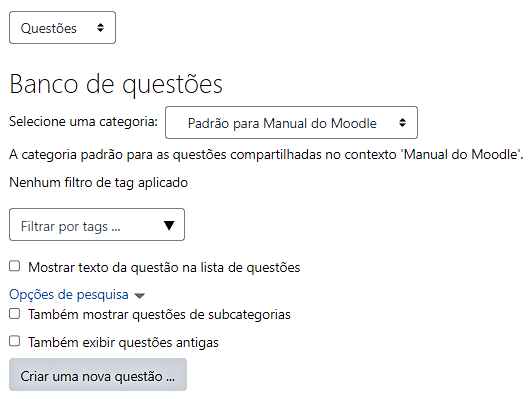The image size is (528, 399).
Task: Click the up-down arrows icon of category selector
Action: (x=402, y=123)
